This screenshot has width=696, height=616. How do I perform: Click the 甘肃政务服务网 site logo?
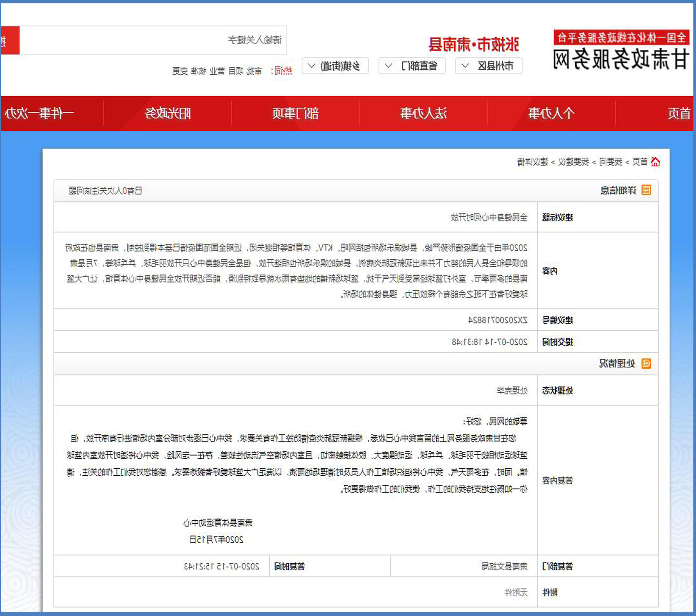622,59
